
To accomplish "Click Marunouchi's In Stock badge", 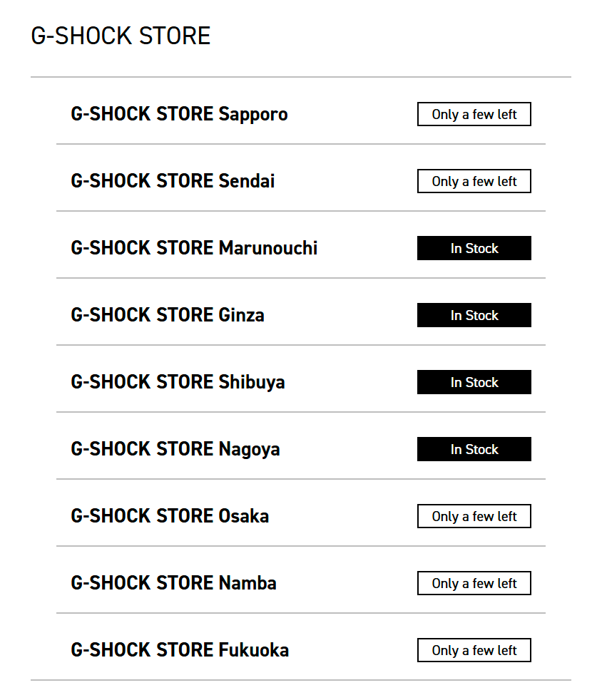I will (474, 248).
